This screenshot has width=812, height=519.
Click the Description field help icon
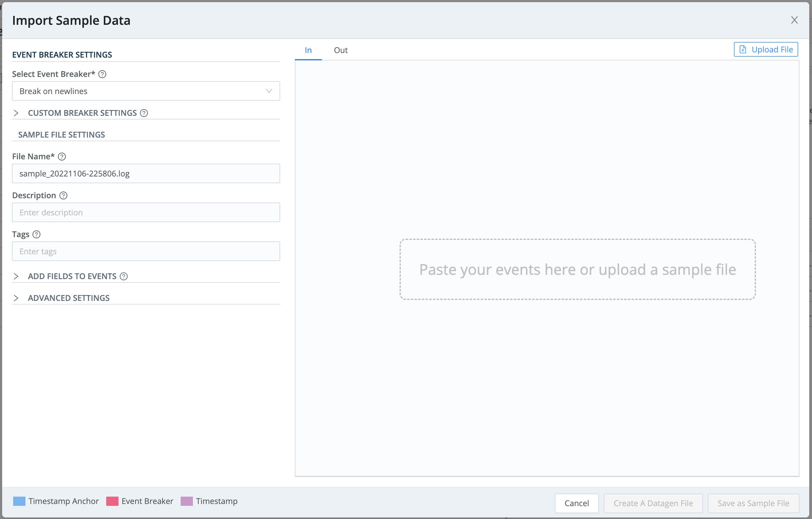(x=63, y=195)
